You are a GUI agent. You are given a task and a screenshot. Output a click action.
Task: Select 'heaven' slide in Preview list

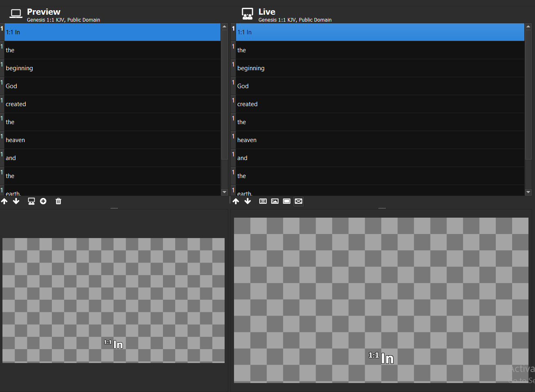tap(112, 140)
